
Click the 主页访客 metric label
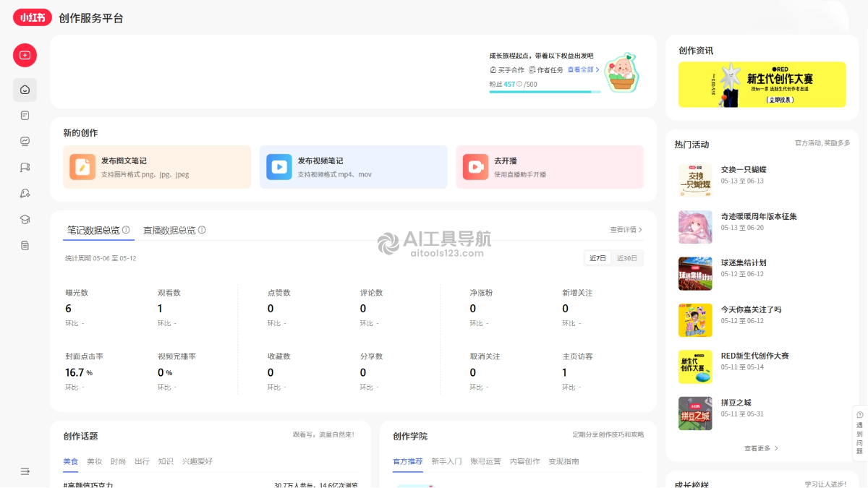click(x=577, y=356)
